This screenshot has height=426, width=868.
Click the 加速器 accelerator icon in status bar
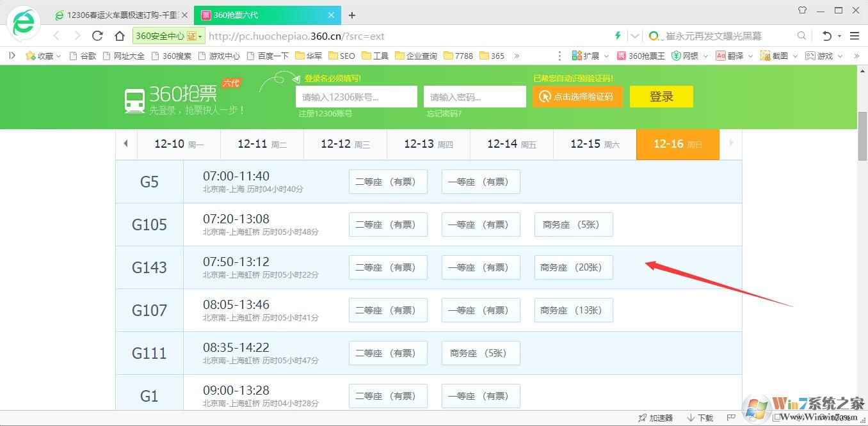(x=654, y=418)
